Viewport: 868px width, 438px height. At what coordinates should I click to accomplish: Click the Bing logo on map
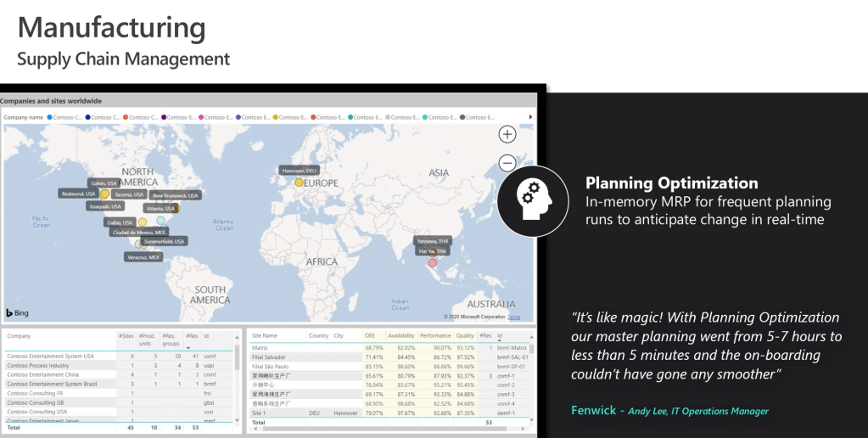17,313
